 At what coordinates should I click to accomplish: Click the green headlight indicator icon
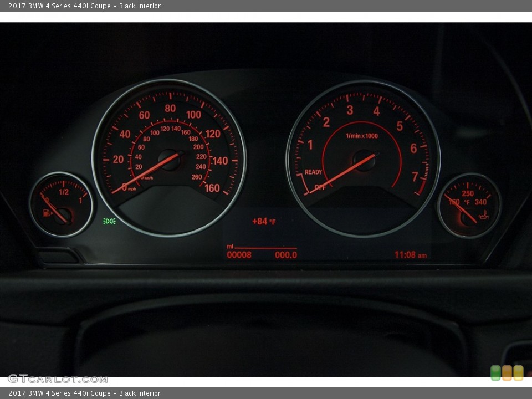point(109,221)
